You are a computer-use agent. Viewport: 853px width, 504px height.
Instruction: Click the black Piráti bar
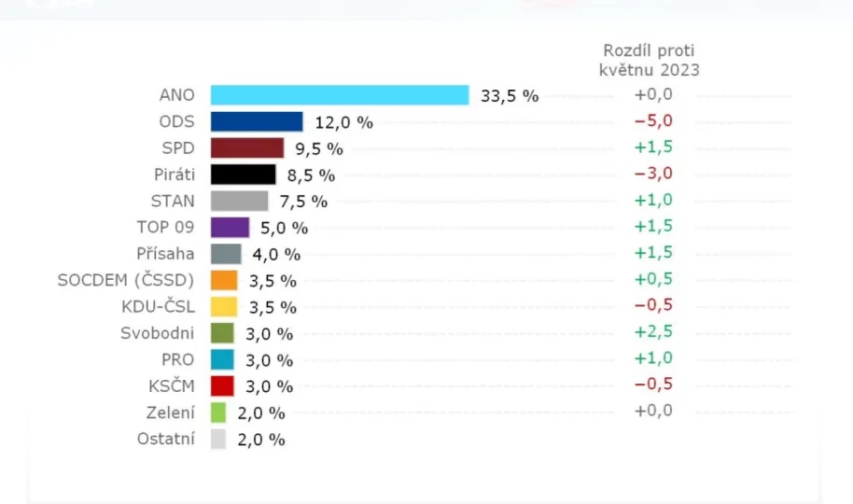(x=244, y=175)
